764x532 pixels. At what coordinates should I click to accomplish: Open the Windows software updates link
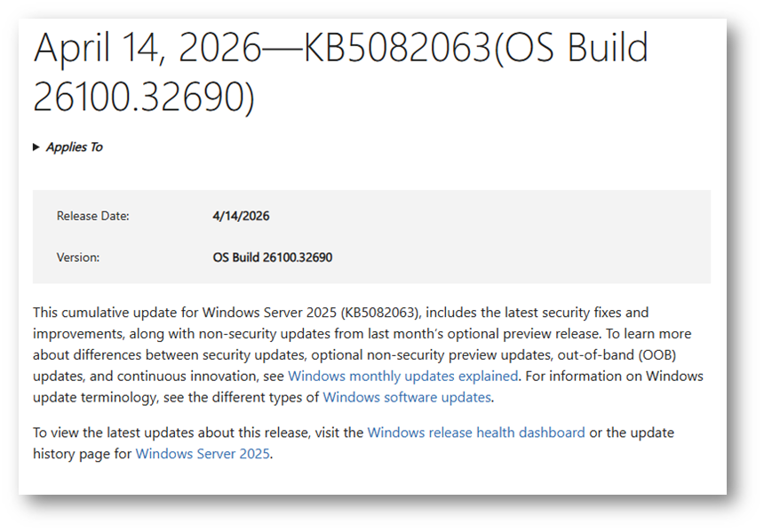(x=407, y=397)
